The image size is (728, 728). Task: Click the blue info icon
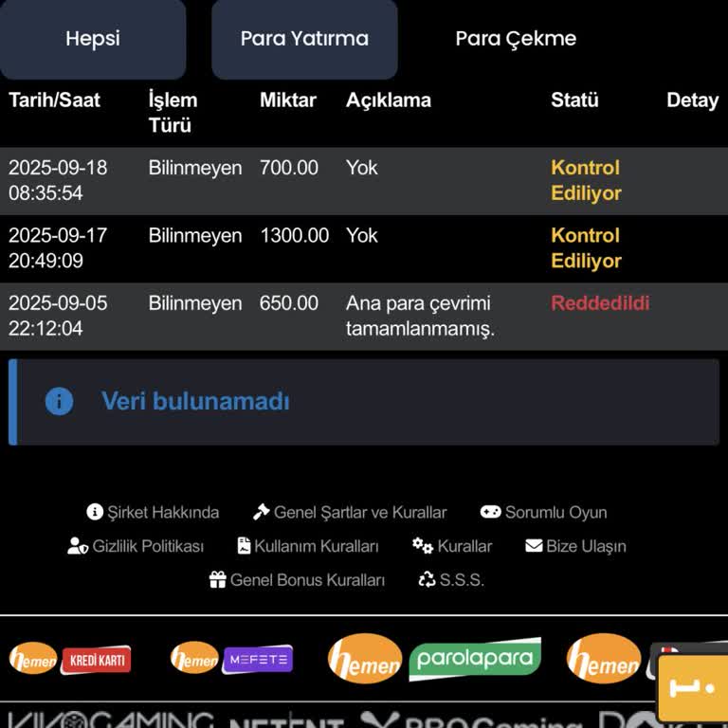pyautogui.click(x=60, y=402)
